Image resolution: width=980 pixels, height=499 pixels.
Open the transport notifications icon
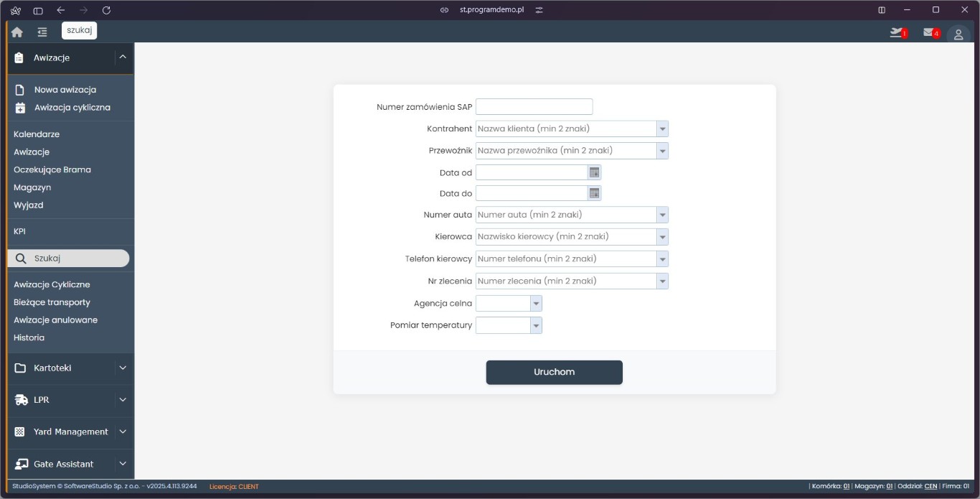point(897,32)
